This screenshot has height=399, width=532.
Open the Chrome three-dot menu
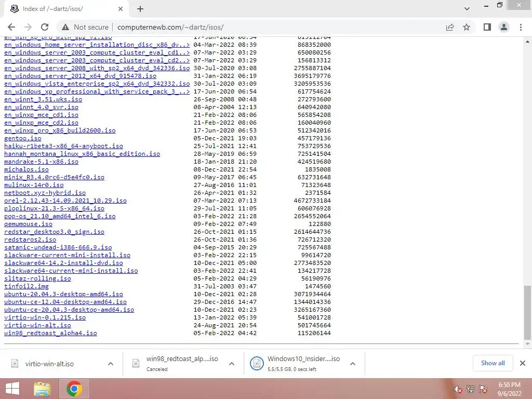pos(521,27)
